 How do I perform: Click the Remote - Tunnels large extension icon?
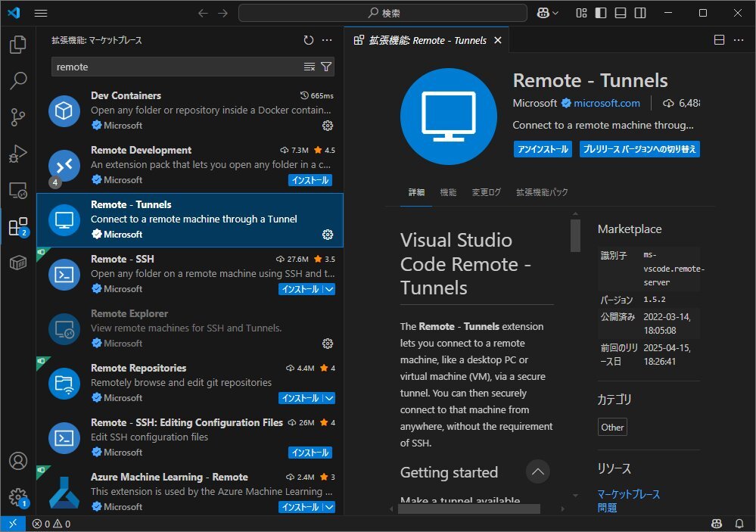[x=449, y=117]
